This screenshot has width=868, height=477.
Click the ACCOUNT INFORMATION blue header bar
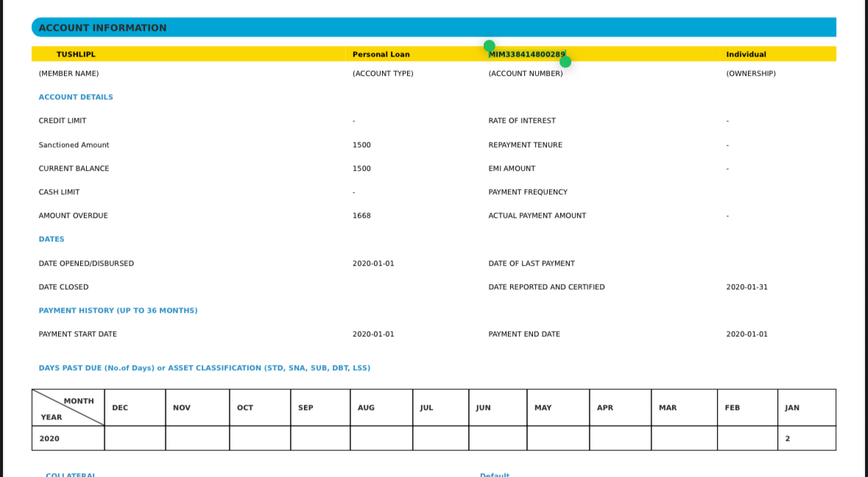433,28
